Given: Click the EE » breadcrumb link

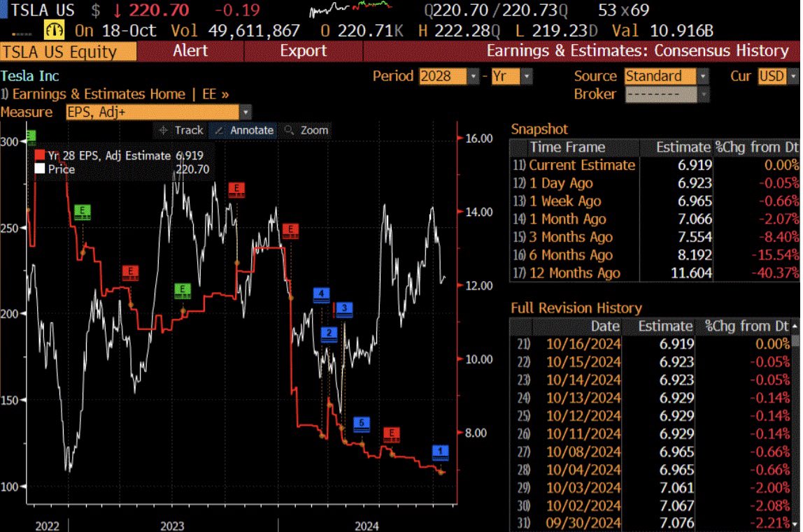Looking at the screenshot, I should tap(215, 94).
